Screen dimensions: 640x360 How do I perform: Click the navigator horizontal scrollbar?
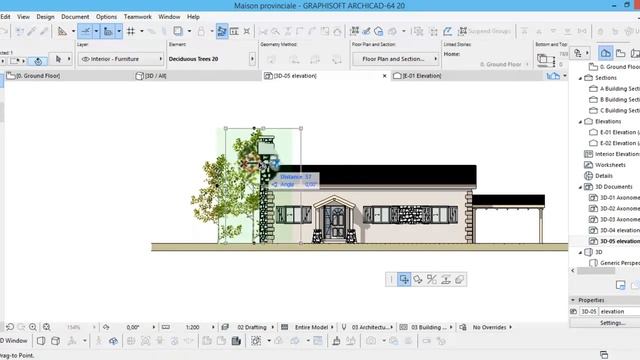[x=596, y=271]
